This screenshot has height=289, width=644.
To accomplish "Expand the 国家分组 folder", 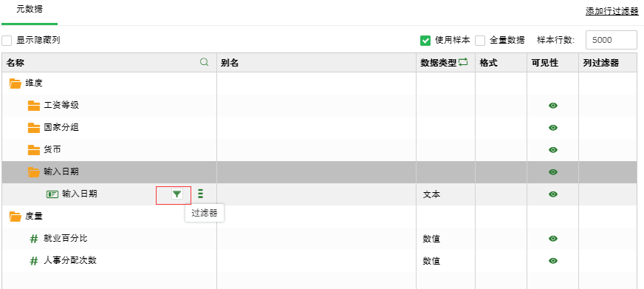I will pos(34,128).
